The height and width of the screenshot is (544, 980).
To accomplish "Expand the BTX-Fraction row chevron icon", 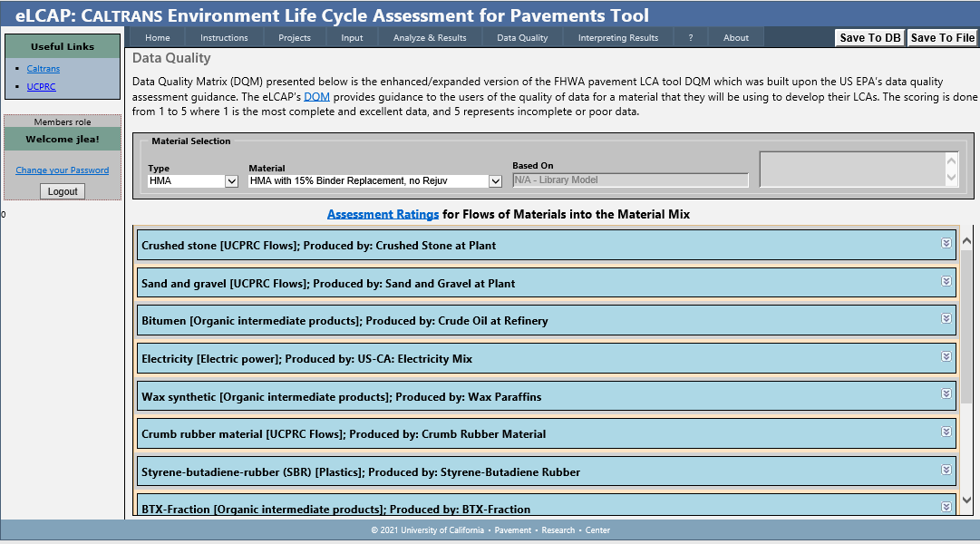I will coord(946,507).
